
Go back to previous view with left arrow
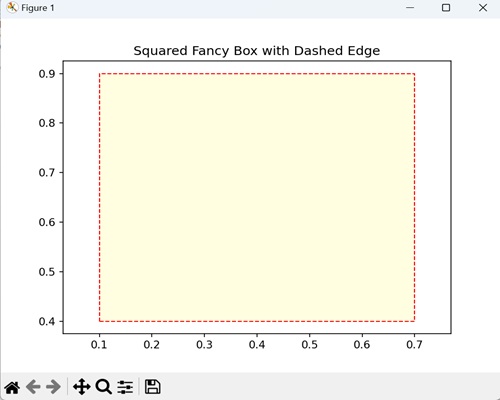point(33,387)
